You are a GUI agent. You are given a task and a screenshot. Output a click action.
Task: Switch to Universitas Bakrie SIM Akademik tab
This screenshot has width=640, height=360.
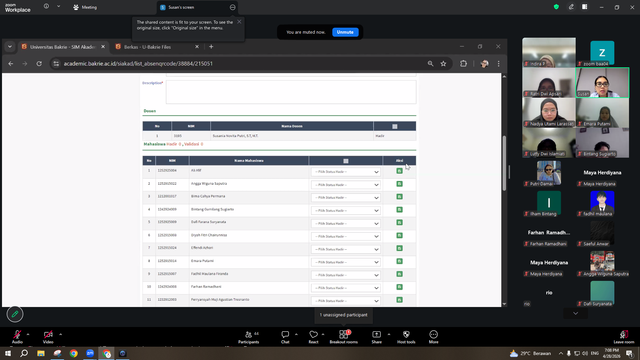coord(62,47)
